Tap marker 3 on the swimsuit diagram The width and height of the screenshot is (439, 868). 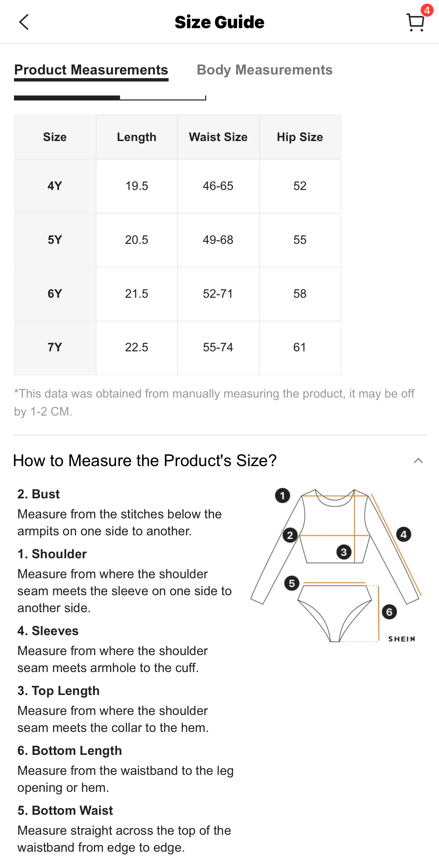[x=344, y=552]
